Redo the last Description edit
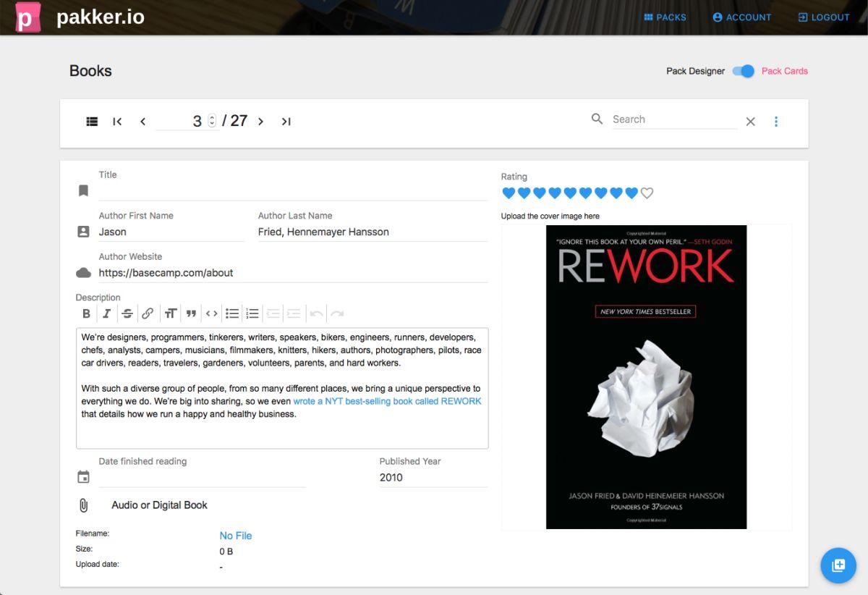Screen dimensions: 868x595 pos(337,313)
